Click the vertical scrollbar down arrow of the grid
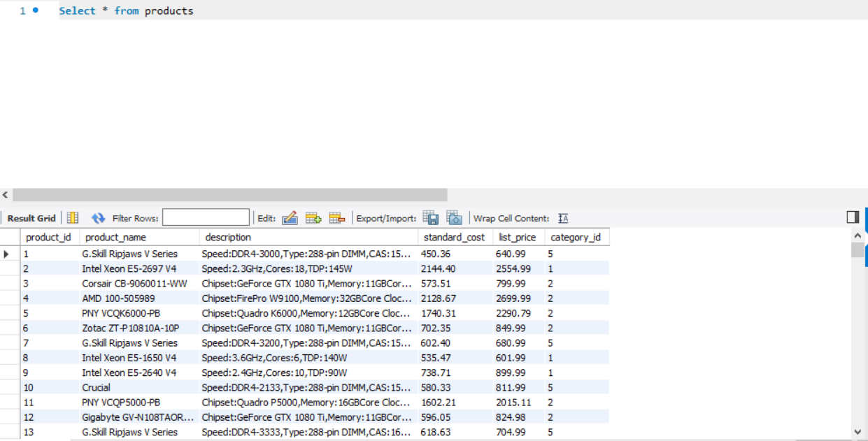This screenshot has height=441, width=868. pos(858,432)
